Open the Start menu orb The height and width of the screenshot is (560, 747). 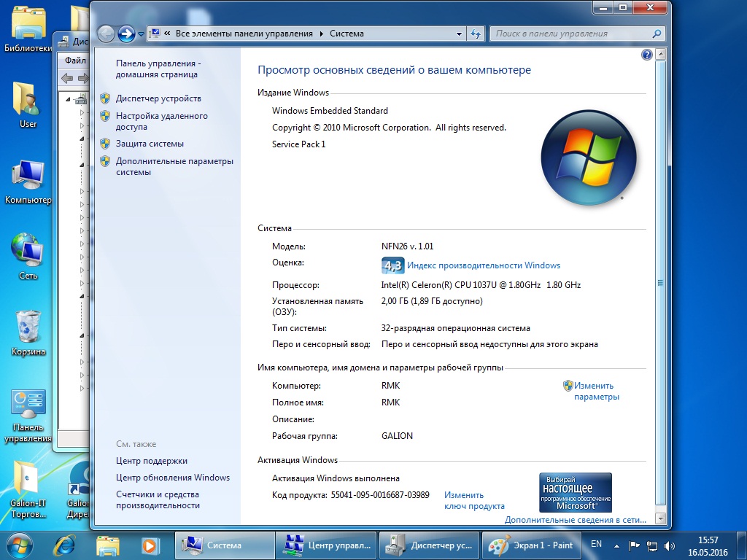point(20,544)
